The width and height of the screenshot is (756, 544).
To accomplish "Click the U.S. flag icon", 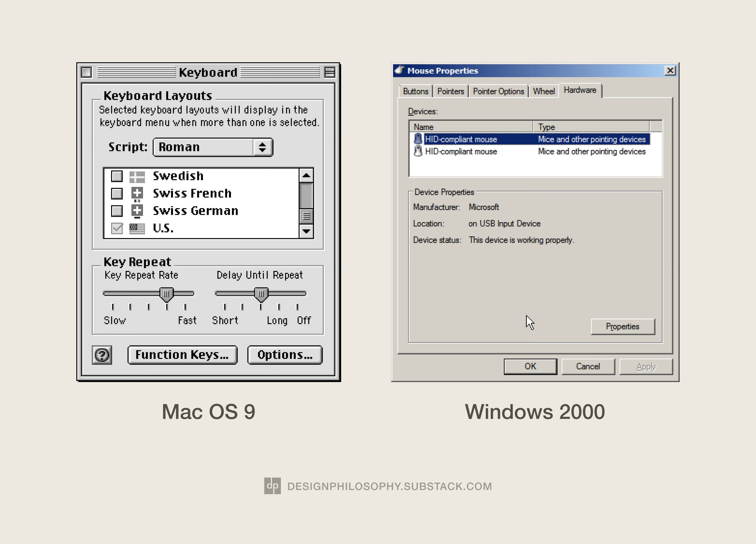I will pyautogui.click(x=137, y=228).
